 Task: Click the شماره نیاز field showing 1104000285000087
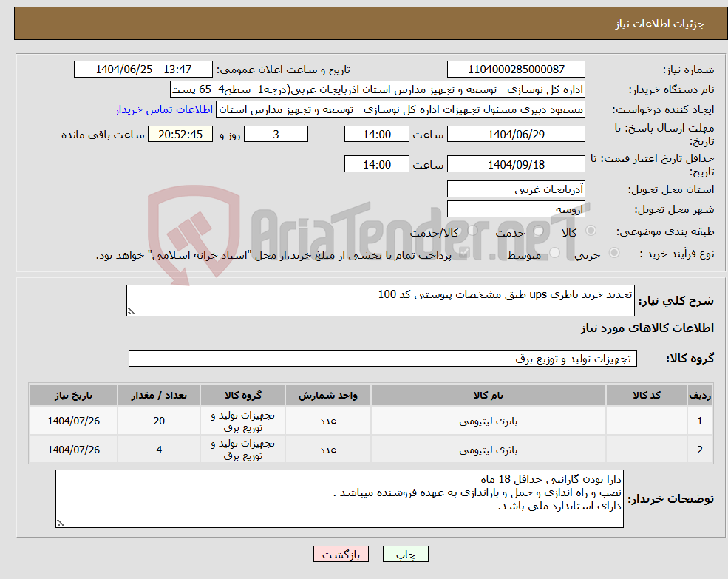click(x=514, y=69)
